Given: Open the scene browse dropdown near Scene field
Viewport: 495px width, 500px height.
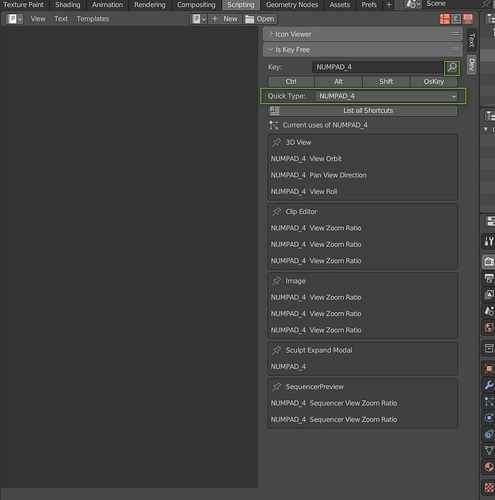Looking at the screenshot, I should pyautogui.click(x=413, y=4).
